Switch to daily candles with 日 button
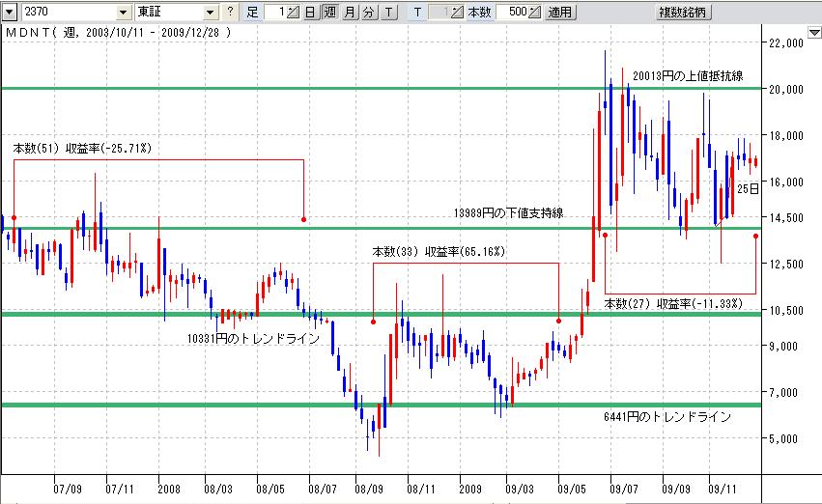Screen dimensions: 822x504 (309, 13)
